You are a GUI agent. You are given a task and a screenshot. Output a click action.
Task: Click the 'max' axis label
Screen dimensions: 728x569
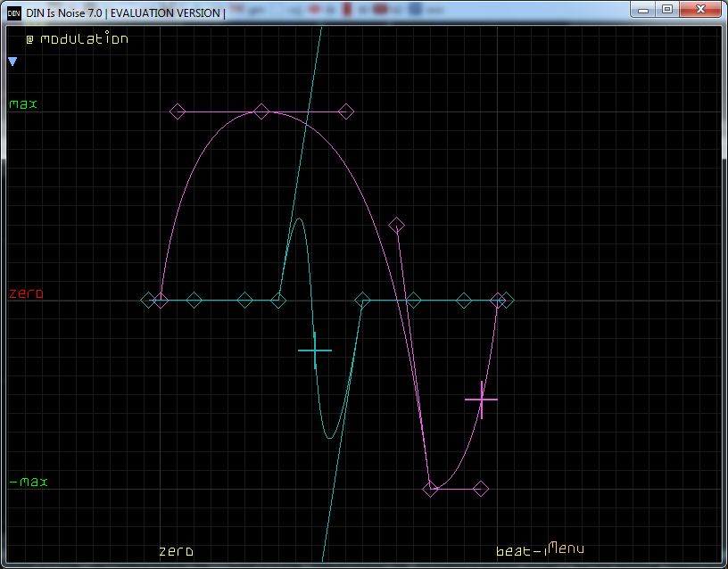click(23, 104)
